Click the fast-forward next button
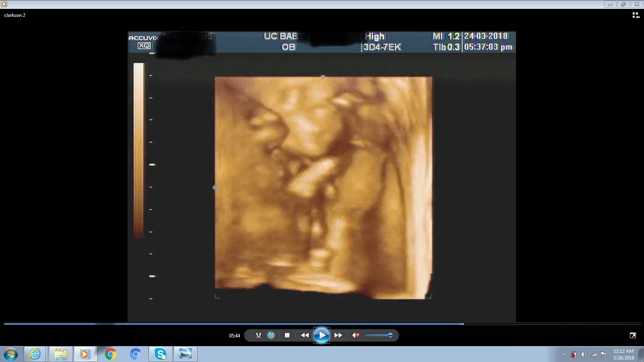 tap(339, 335)
